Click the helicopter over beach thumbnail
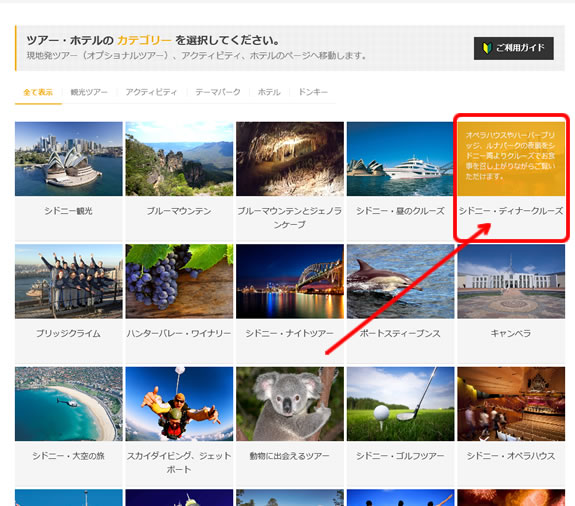 tap(69, 404)
